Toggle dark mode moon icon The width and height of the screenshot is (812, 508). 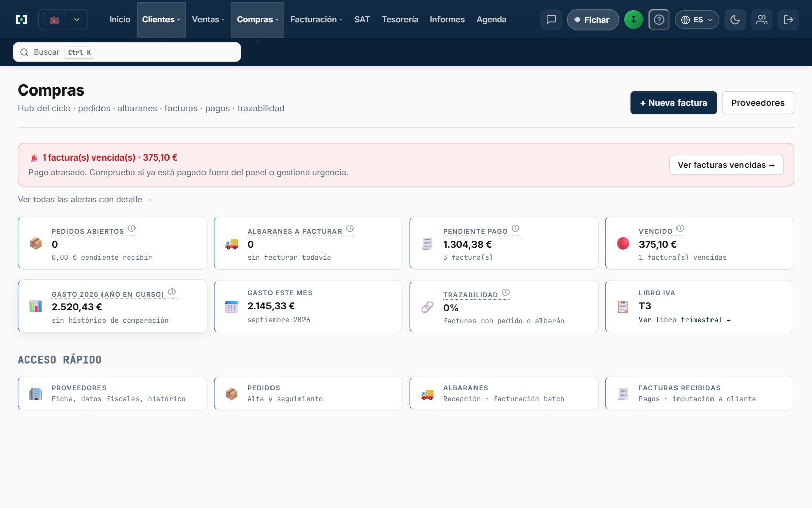pyautogui.click(x=735, y=20)
